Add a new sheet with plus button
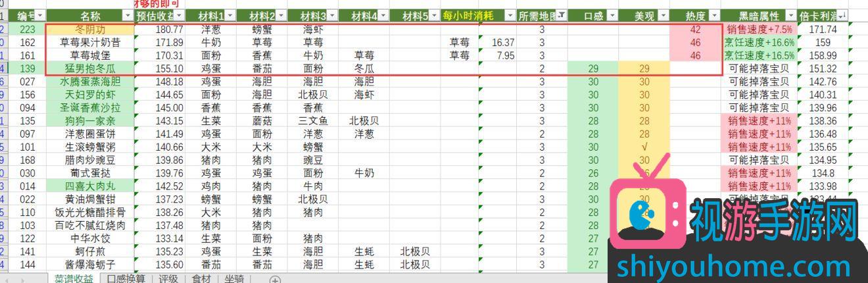Viewport: 868px width, 283px height. click(x=275, y=279)
